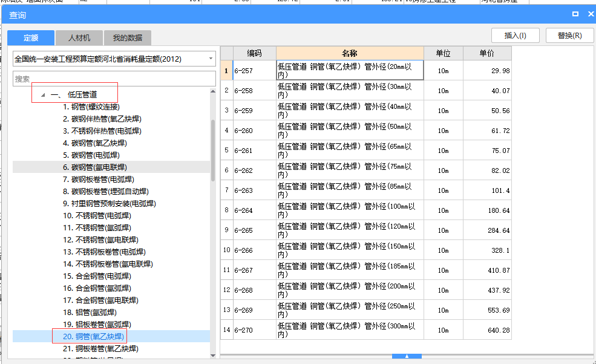596x364 pixels.
Task: Open the 我的数据 tab
Action: [127, 38]
